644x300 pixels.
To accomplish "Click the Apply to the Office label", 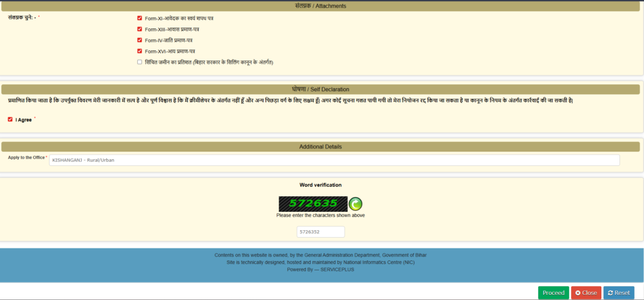I will (x=26, y=157).
